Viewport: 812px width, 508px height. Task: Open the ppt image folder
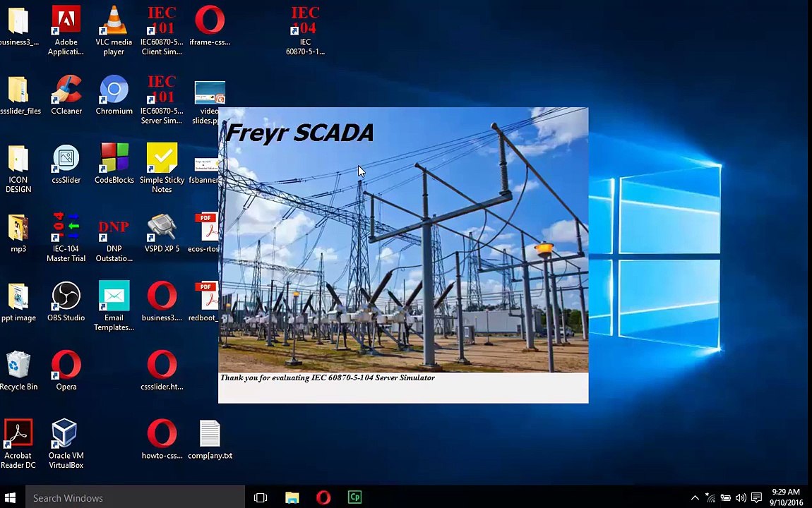click(x=18, y=301)
